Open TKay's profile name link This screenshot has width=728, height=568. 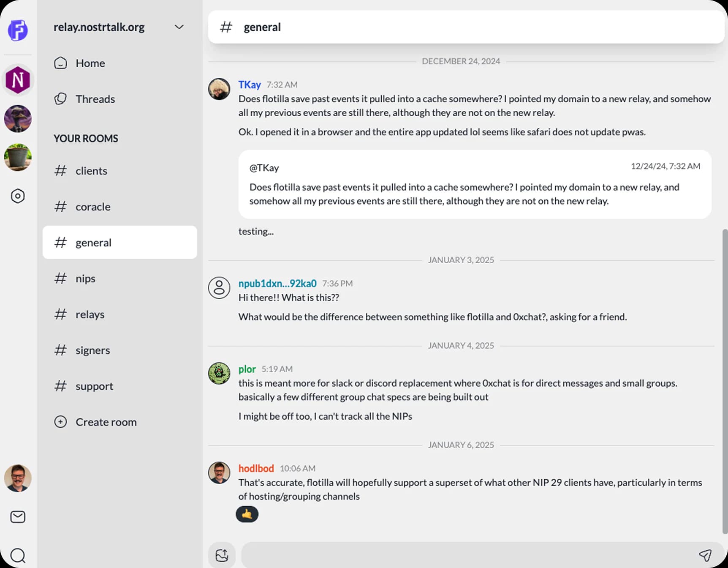pyautogui.click(x=250, y=85)
